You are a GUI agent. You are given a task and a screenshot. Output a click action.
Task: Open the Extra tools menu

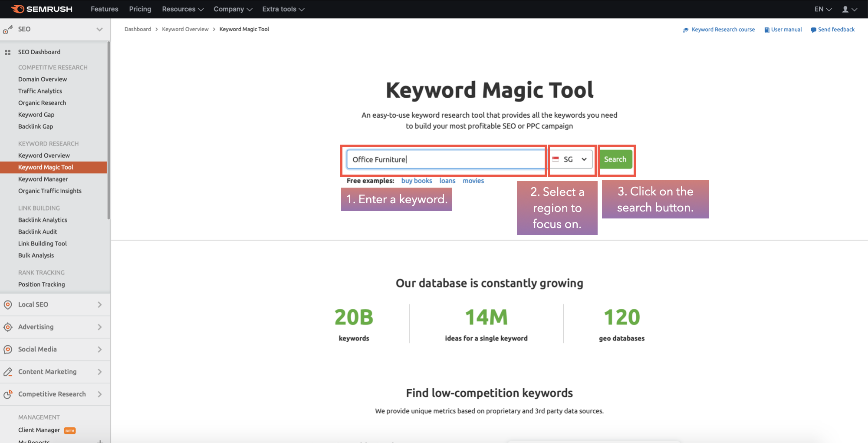coord(283,9)
